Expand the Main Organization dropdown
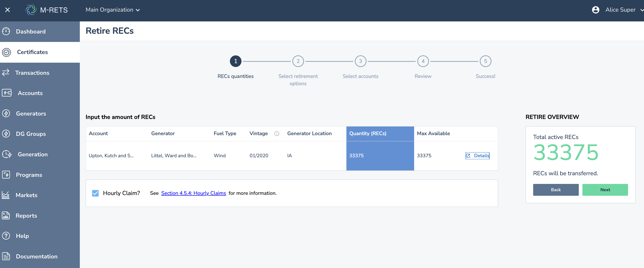This screenshot has width=644, height=268. pos(112,10)
